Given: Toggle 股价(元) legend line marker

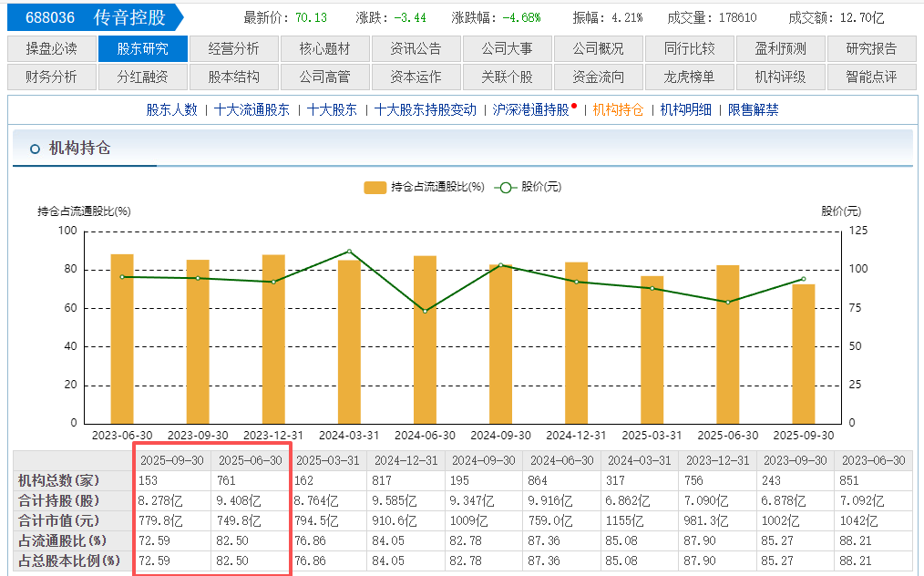Looking at the screenshot, I should (x=505, y=188).
